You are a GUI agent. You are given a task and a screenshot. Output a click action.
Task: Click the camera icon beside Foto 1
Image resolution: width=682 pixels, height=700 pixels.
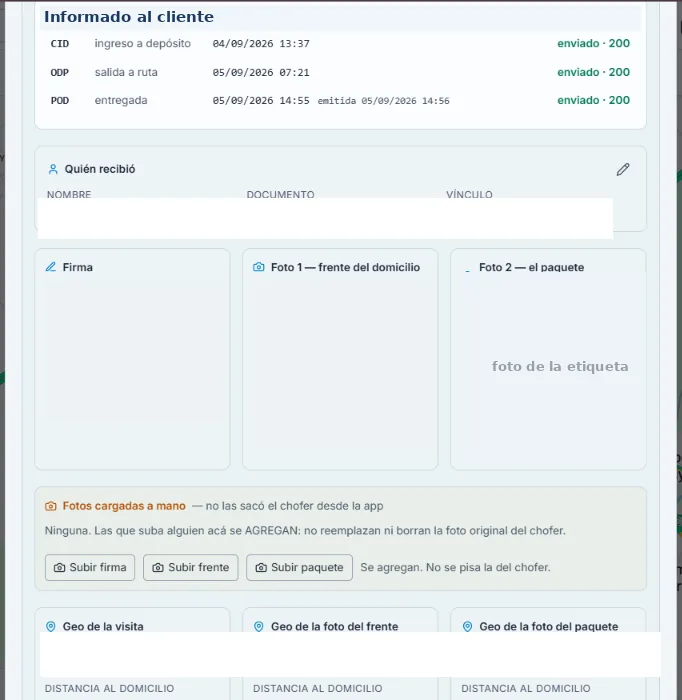click(x=258, y=267)
